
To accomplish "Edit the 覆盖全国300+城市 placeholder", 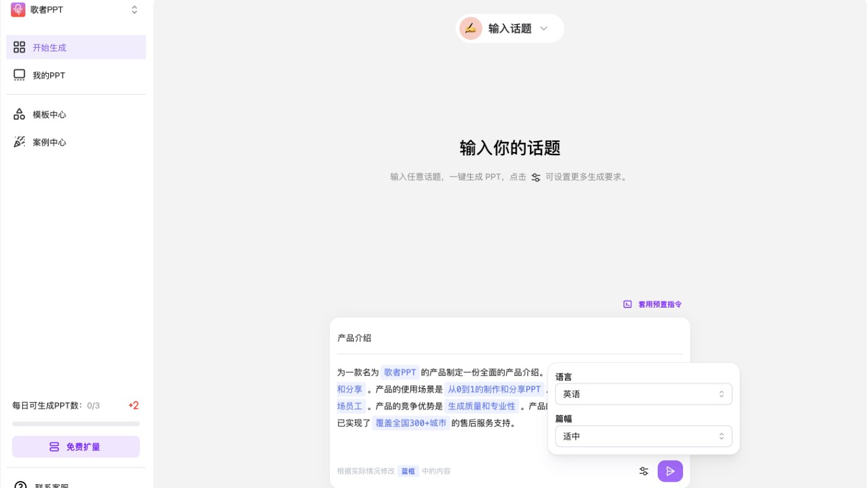I will click(x=411, y=423).
